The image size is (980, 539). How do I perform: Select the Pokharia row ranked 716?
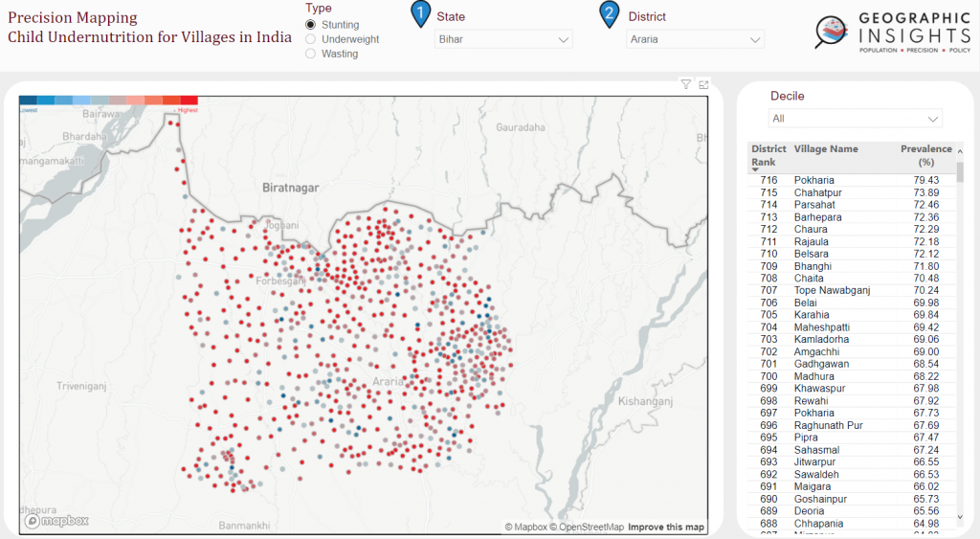(x=813, y=180)
